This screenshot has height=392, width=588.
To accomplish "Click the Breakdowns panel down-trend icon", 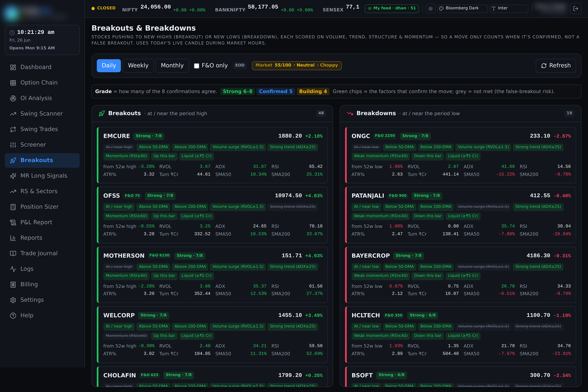I will point(350,114).
